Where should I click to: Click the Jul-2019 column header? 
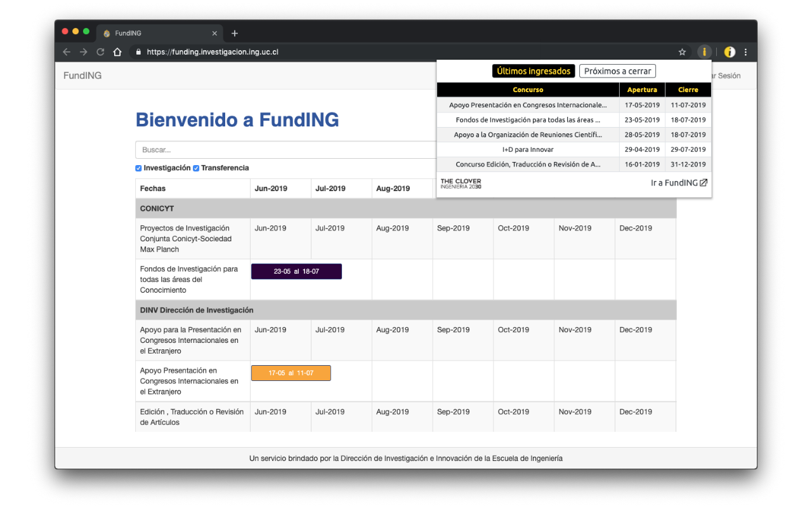coord(341,189)
